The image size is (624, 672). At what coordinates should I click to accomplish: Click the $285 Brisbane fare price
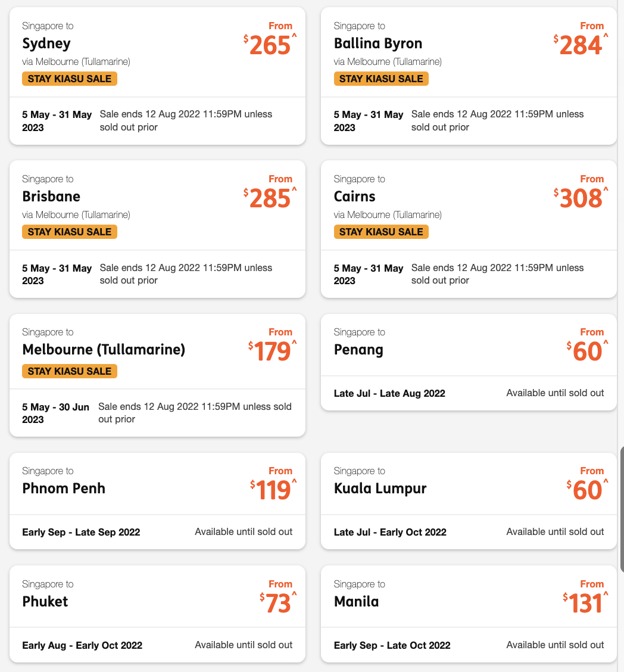[x=270, y=198]
